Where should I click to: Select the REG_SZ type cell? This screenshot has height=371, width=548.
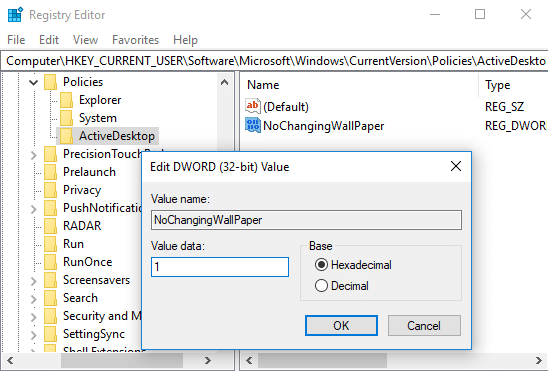point(504,107)
